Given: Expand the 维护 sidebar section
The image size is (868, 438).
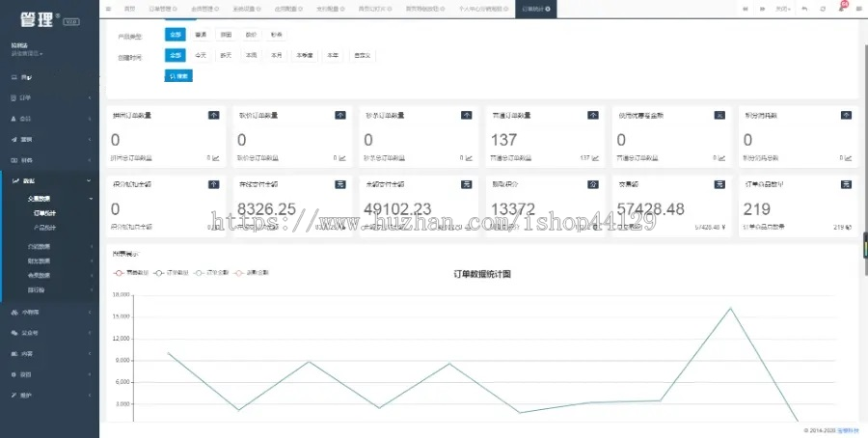Looking at the screenshot, I should [x=50, y=396].
